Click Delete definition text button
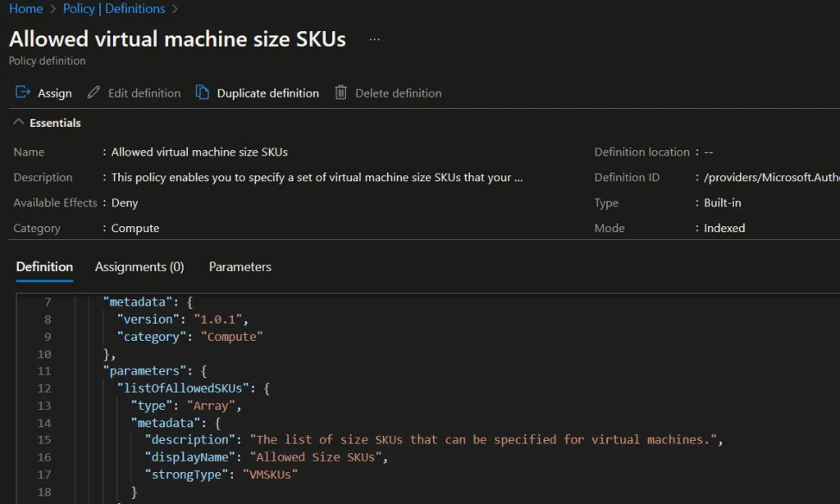 [399, 93]
